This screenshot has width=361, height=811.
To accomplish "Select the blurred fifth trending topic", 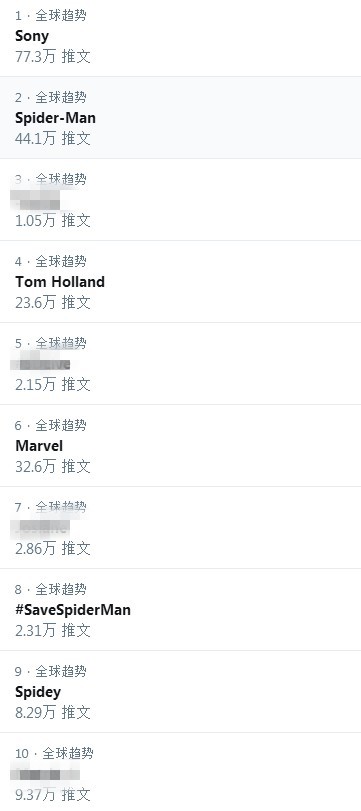I will pyautogui.click(x=180, y=364).
